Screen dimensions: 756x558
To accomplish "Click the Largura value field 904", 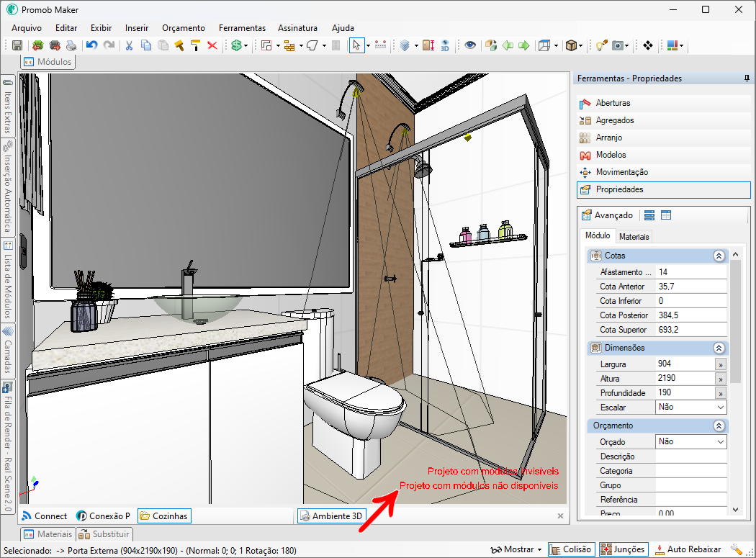I will (x=685, y=364).
